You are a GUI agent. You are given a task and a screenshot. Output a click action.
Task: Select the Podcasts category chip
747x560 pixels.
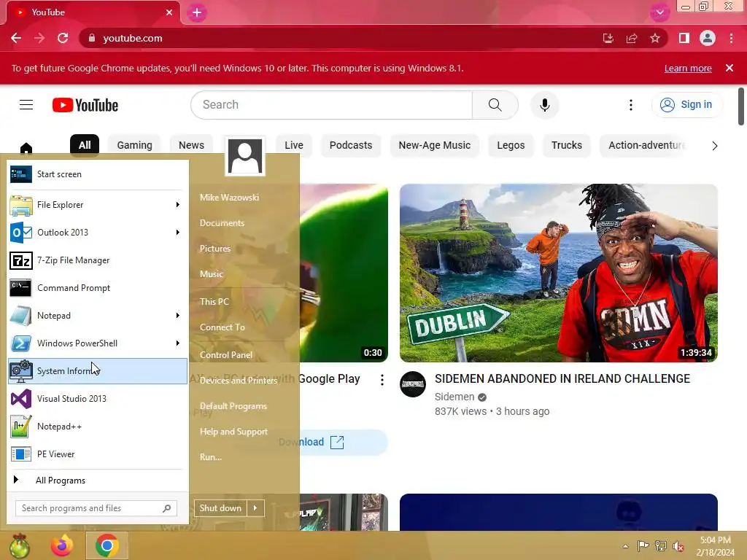pos(351,145)
